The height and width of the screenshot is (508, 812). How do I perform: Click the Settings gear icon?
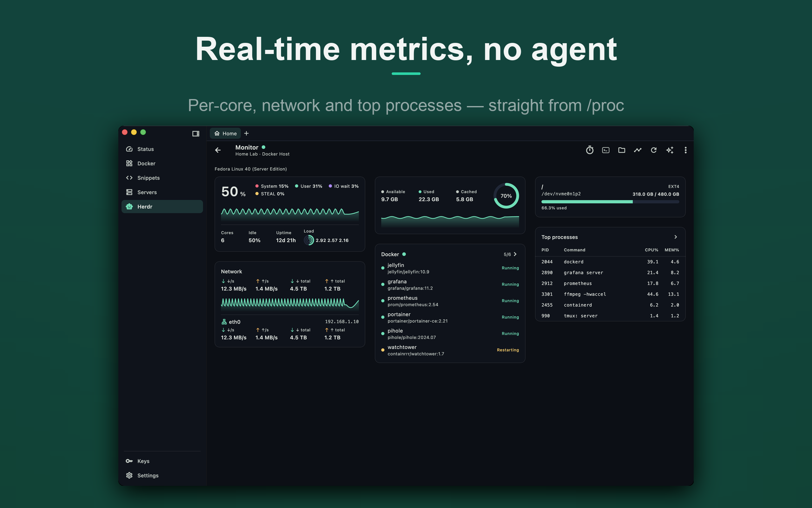click(x=129, y=475)
